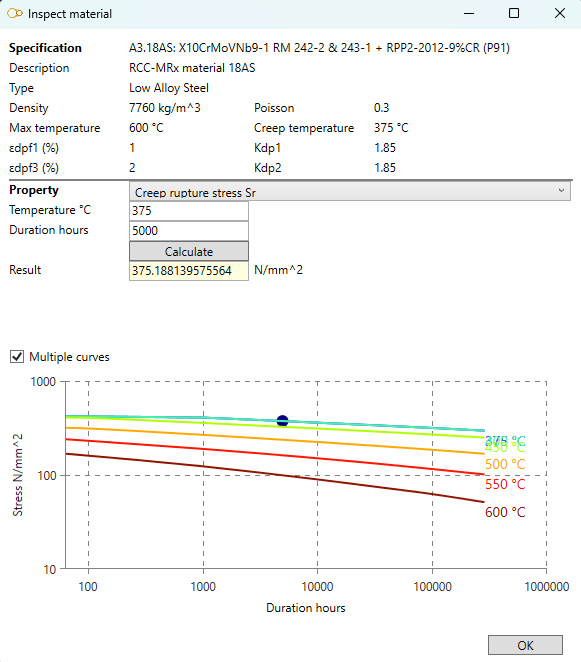
Task: Click the Duration hours input field
Action: 189,231
